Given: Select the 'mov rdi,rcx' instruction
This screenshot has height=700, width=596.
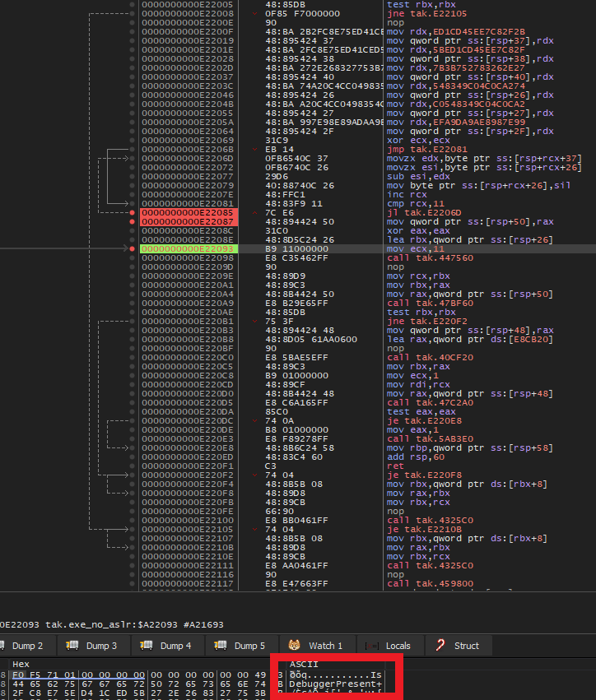Looking at the screenshot, I should click(418, 384).
